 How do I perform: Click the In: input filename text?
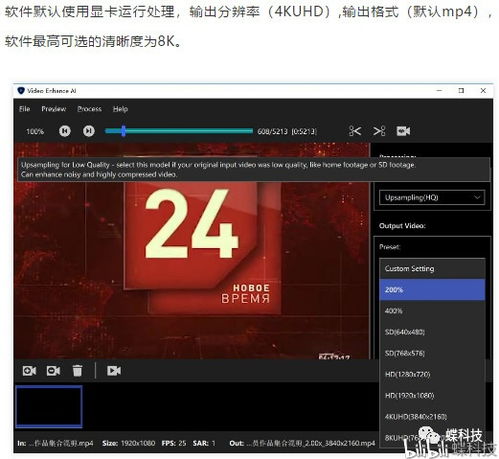(55, 443)
